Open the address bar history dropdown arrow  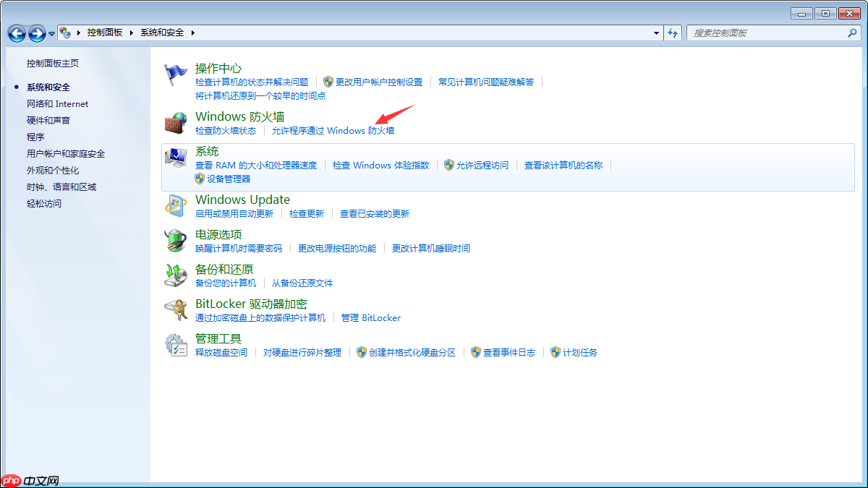pos(655,32)
